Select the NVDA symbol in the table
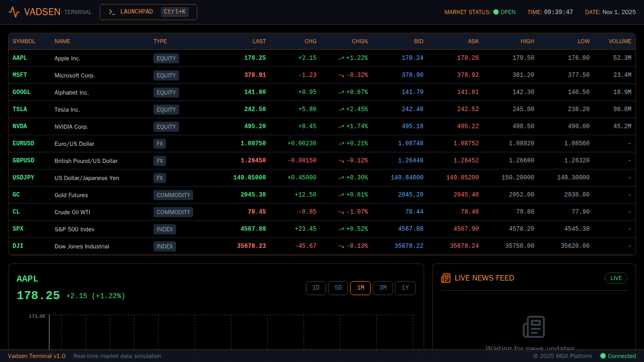 click(20, 126)
